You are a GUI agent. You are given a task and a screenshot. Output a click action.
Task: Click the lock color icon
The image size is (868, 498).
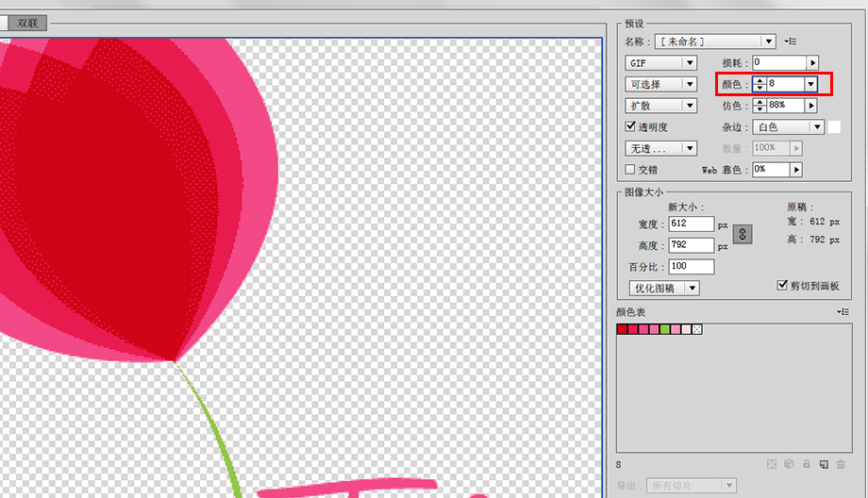click(x=806, y=464)
